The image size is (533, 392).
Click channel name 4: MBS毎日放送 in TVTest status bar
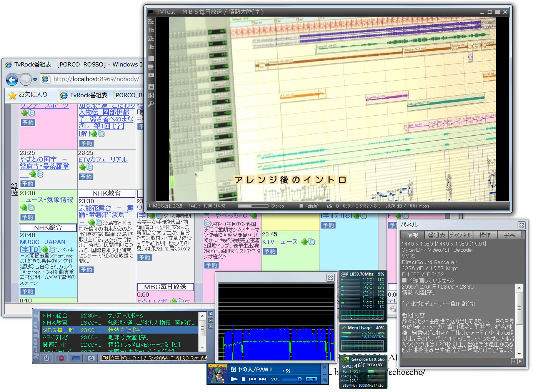point(165,206)
